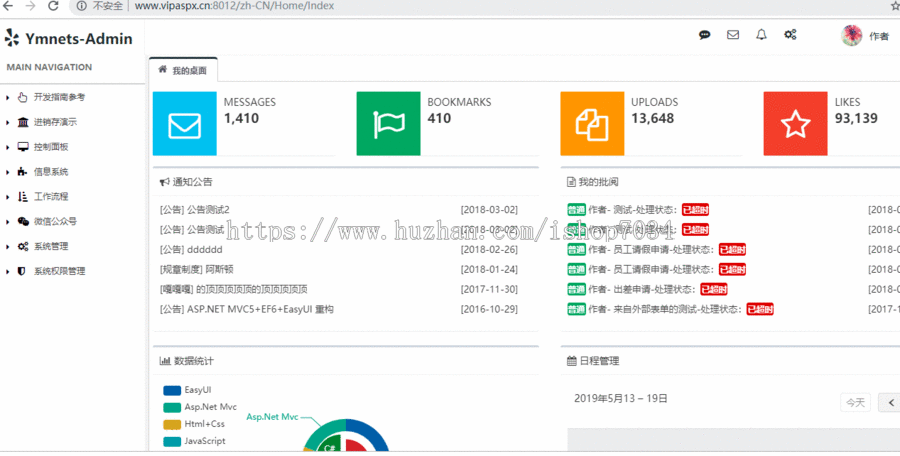The image size is (900, 456).
Task: Click the calendar icon beside 日程管理
Action: 571,361
